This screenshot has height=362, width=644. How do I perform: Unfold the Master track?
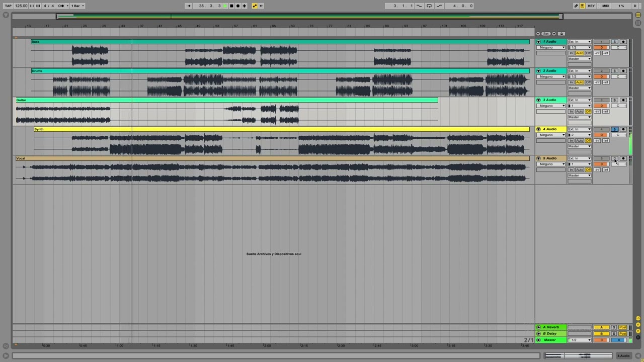tap(538, 340)
